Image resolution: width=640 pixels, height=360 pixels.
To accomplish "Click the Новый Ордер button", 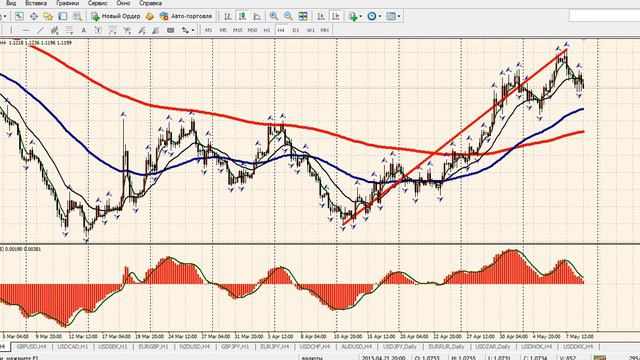I will (116, 16).
